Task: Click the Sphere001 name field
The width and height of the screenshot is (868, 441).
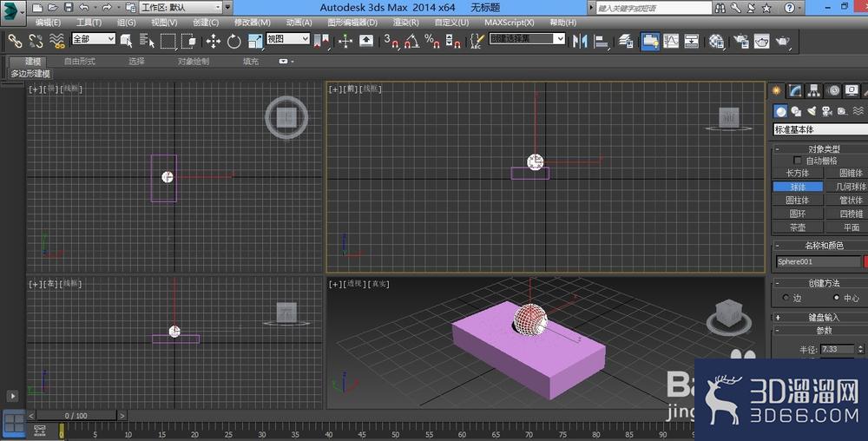Action: point(819,261)
